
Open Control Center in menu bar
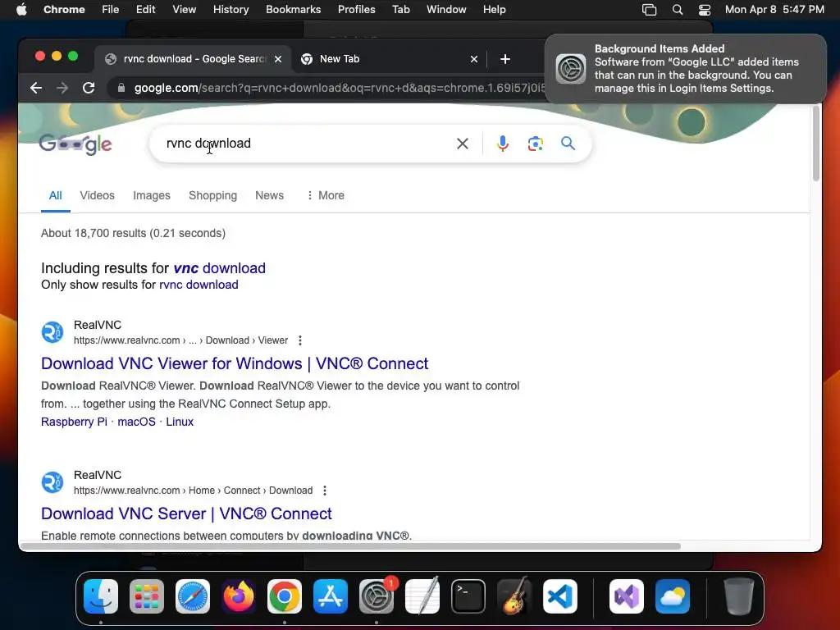pyautogui.click(x=705, y=10)
